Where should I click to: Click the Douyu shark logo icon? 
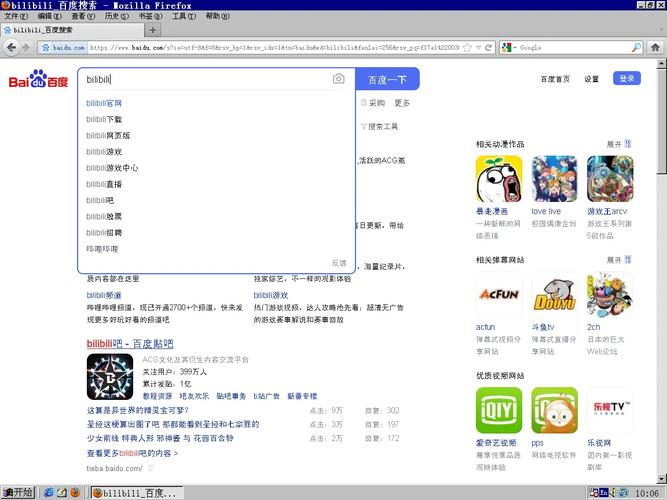coord(554,294)
